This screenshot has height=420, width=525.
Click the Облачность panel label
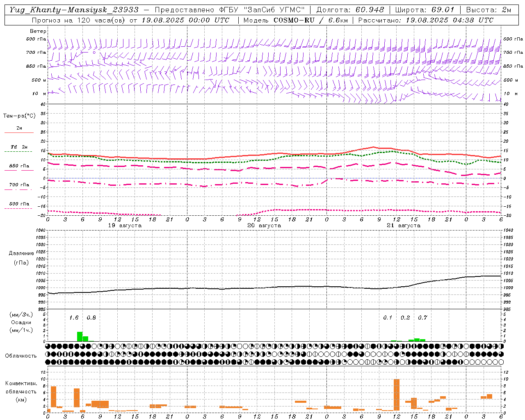tap(21, 356)
